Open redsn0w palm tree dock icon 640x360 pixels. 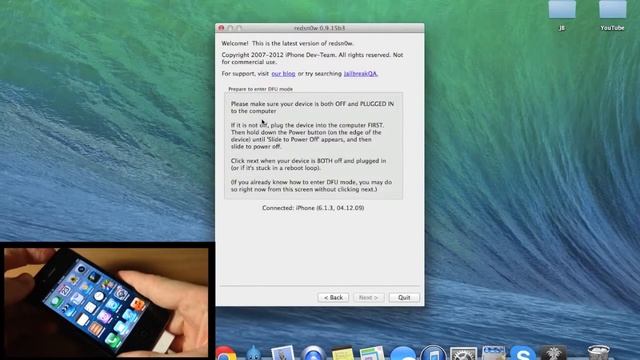[x=553, y=353]
